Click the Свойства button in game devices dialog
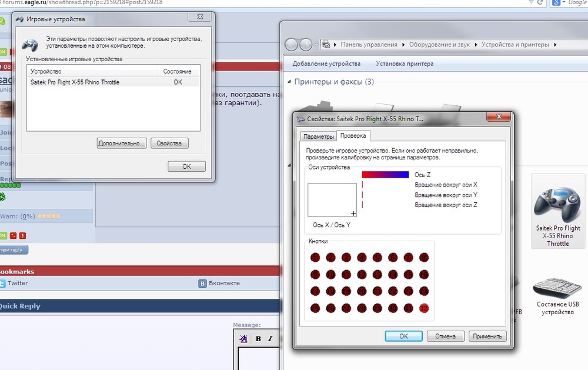588x370 pixels. click(169, 144)
